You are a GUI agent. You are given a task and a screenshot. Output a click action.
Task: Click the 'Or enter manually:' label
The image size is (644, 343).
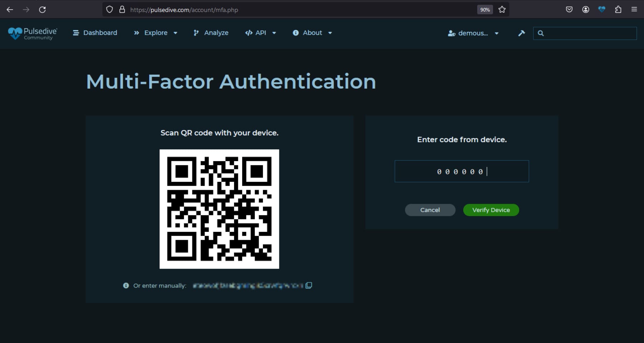(160, 285)
